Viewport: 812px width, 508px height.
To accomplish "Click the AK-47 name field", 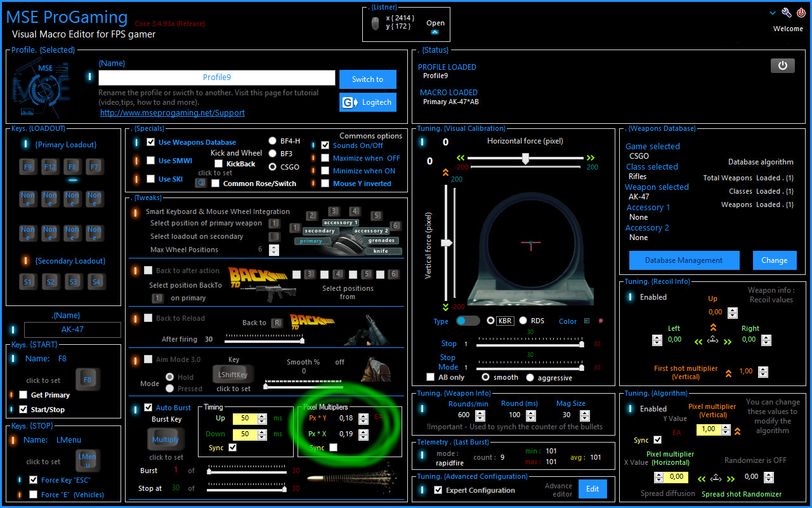I will pos(72,330).
